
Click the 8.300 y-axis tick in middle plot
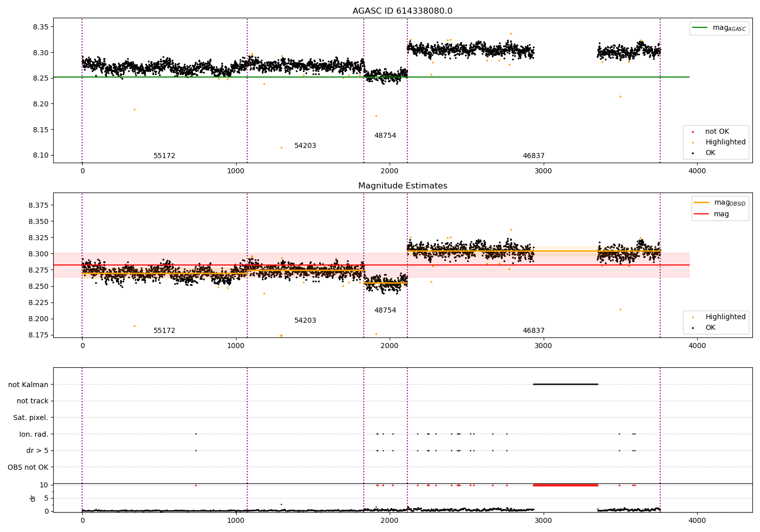pos(39,254)
